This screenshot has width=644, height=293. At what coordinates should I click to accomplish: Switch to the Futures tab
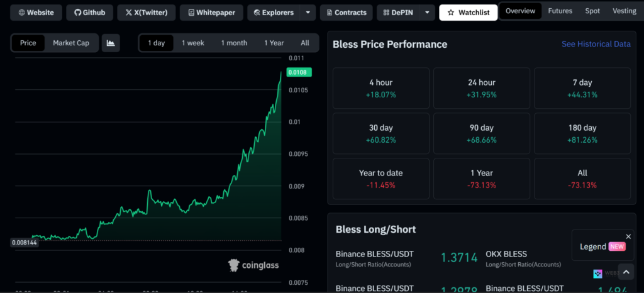[560, 11]
